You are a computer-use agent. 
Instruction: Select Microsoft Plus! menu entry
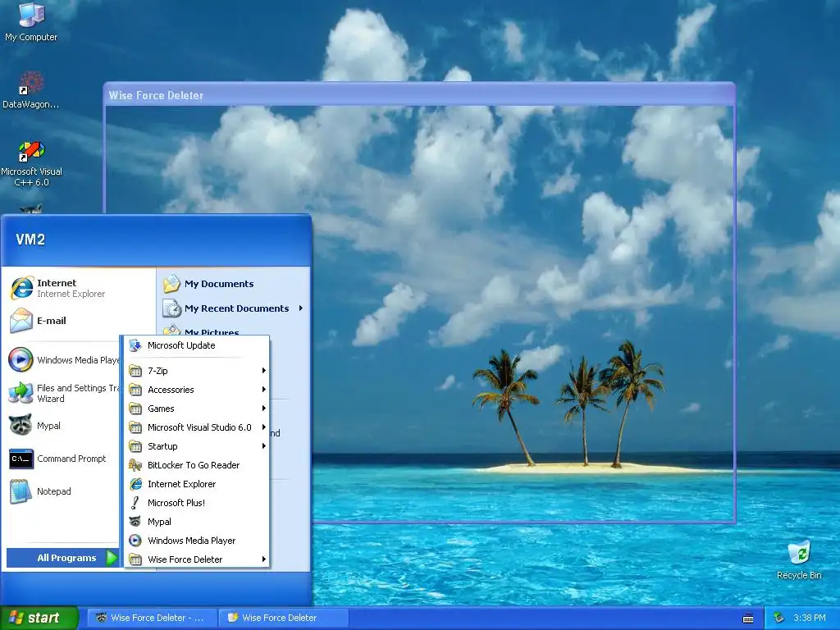[197, 503]
